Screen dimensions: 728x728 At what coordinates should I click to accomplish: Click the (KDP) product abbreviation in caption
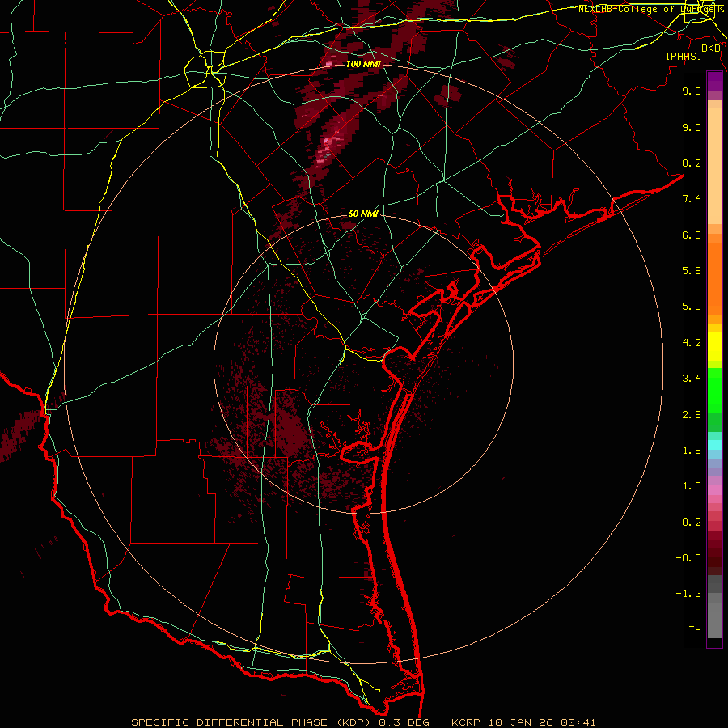coord(353,722)
